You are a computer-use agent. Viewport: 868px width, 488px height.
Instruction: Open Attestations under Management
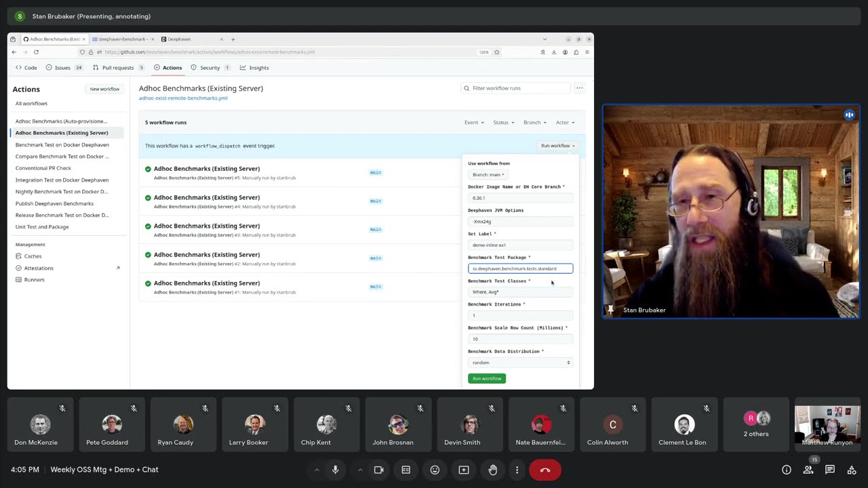click(39, 268)
